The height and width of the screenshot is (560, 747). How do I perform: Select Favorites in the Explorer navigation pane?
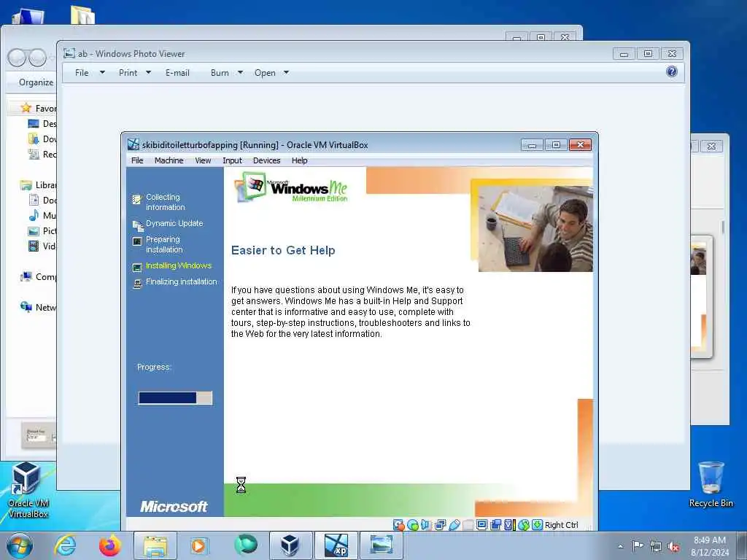coord(39,108)
